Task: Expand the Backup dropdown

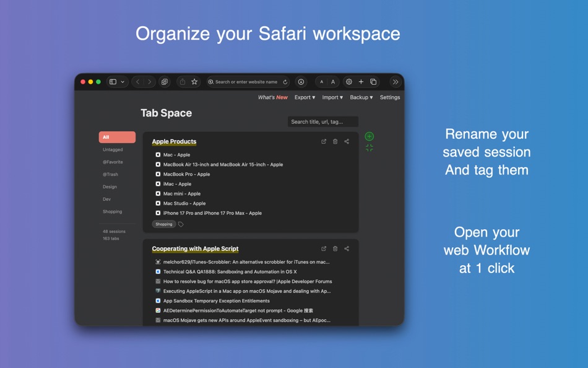Action: click(361, 97)
